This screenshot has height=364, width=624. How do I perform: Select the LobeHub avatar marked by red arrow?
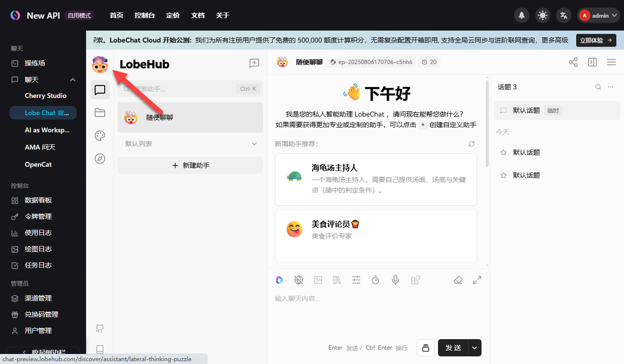100,65
